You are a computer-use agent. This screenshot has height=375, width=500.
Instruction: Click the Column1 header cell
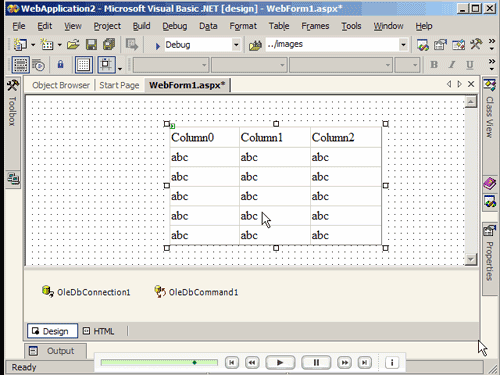coord(275,137)
